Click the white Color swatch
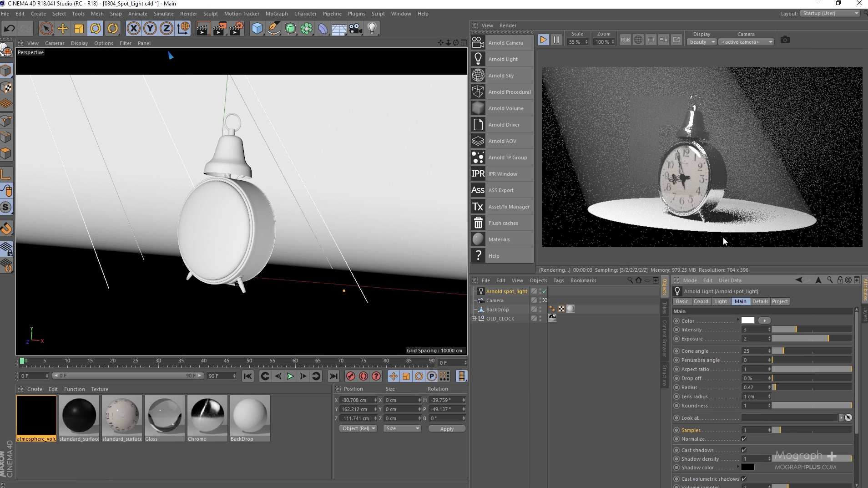The width and height of the screenshot is (868, 488). pos(747,320)
